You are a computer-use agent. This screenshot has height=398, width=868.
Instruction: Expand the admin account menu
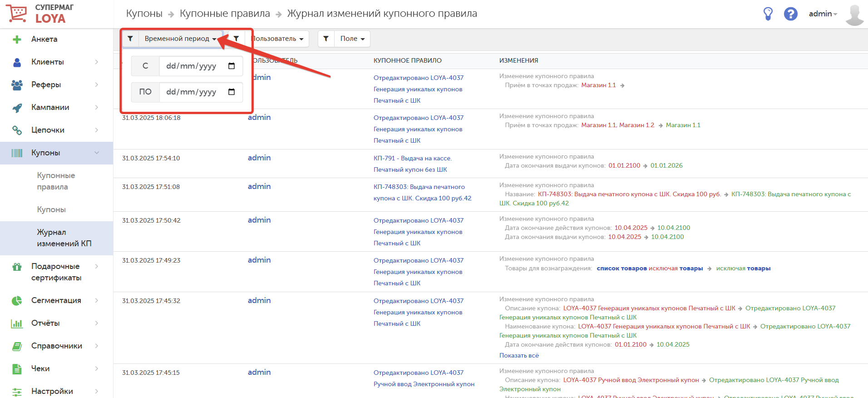click(x=823, y=14)
